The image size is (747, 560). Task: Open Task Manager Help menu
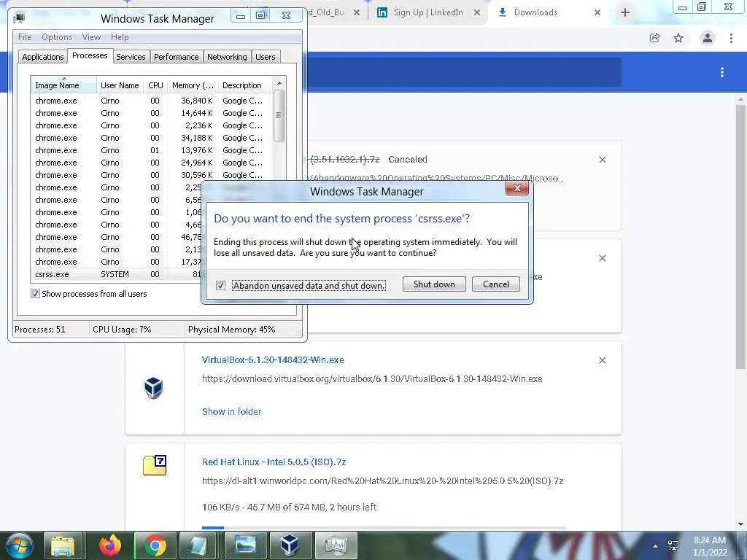coord(120,37)
